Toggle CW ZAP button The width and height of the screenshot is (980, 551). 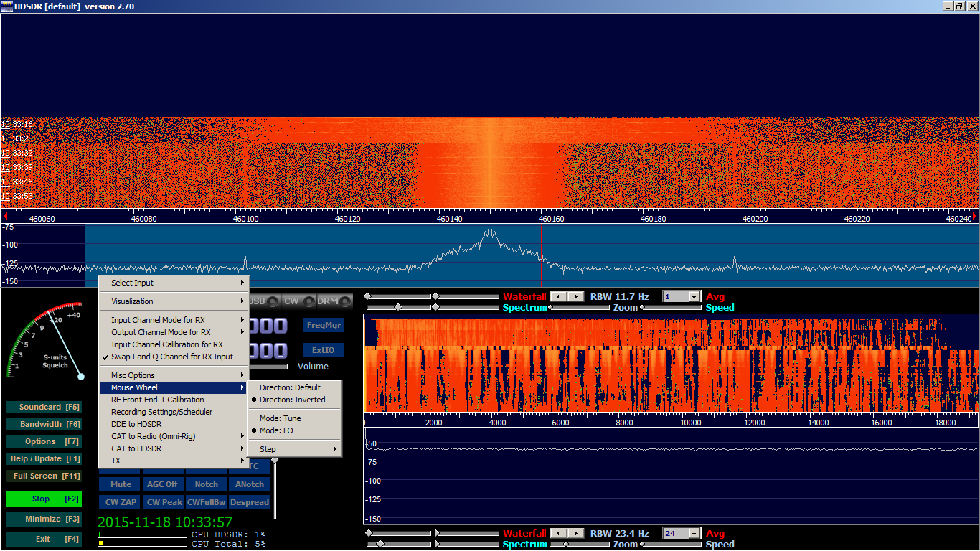pos(121,502)
